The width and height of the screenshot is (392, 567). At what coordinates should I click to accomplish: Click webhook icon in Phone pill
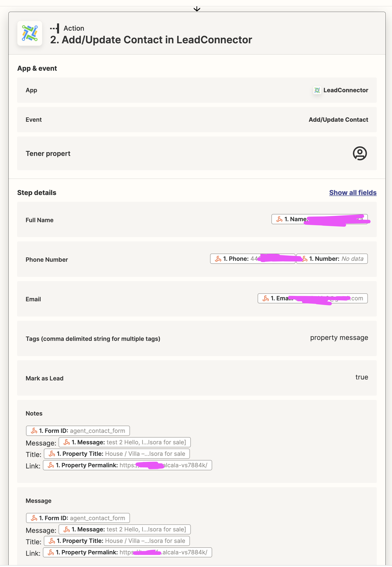pos(218,259)
